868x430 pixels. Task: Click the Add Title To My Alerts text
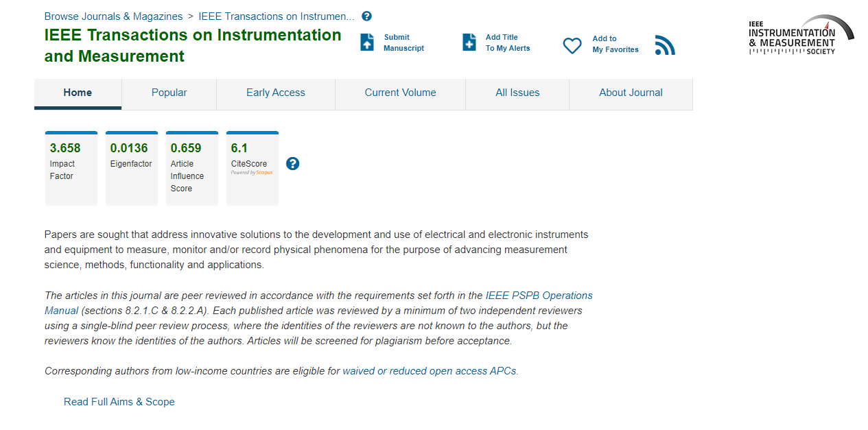coord(508,43)
